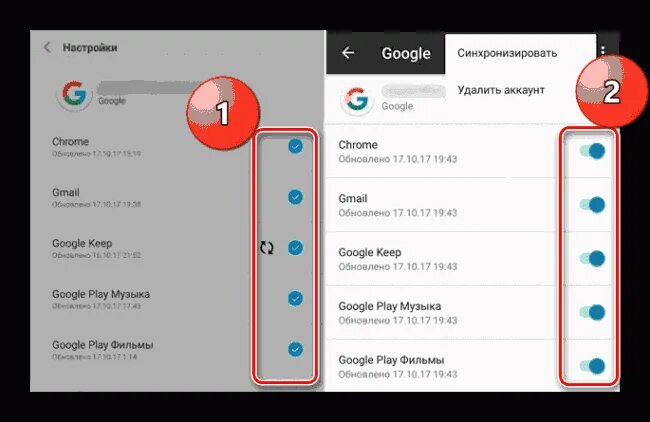Choose Удалить аккаунт from the menu
This screenshot has width=650, height=422.
501,90
